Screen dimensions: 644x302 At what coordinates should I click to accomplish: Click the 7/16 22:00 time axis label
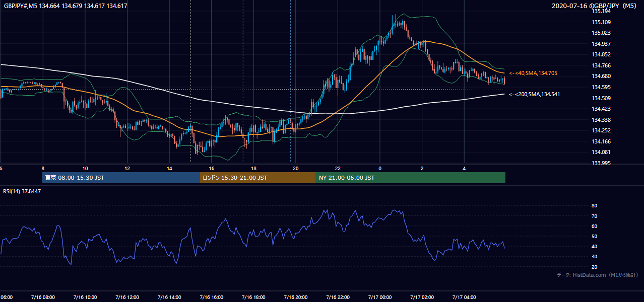point(338,297)
